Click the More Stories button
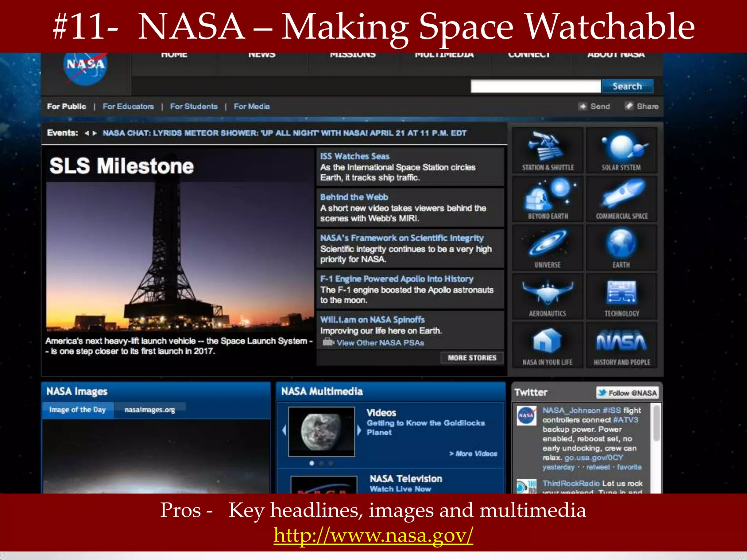Screen dimensions: 747x560 pos(472,358)
